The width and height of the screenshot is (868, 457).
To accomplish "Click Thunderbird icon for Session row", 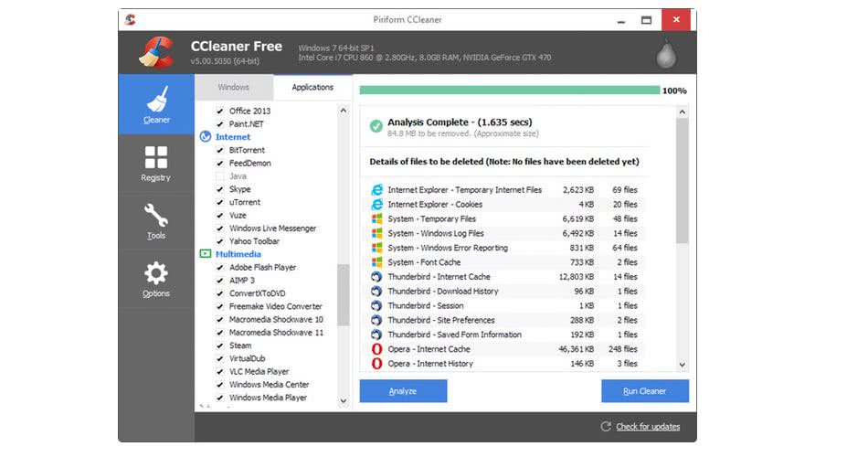I will tap(376, 305).
